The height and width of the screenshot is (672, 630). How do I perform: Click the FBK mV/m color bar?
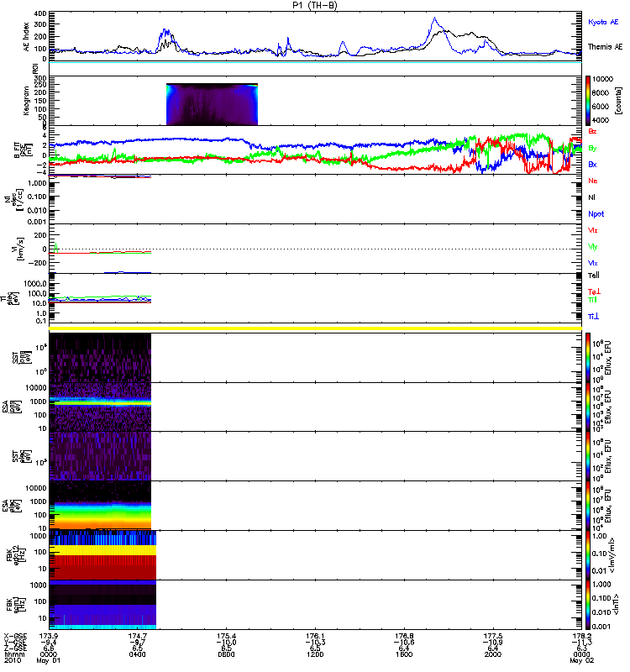(589, 555)
